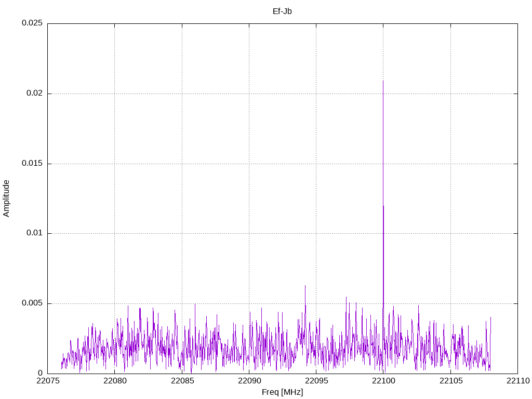Viewport: 532px width, 399px height.
Task: Click the 0.025 y-axis tick label
Action: click(x=32, y=23)
